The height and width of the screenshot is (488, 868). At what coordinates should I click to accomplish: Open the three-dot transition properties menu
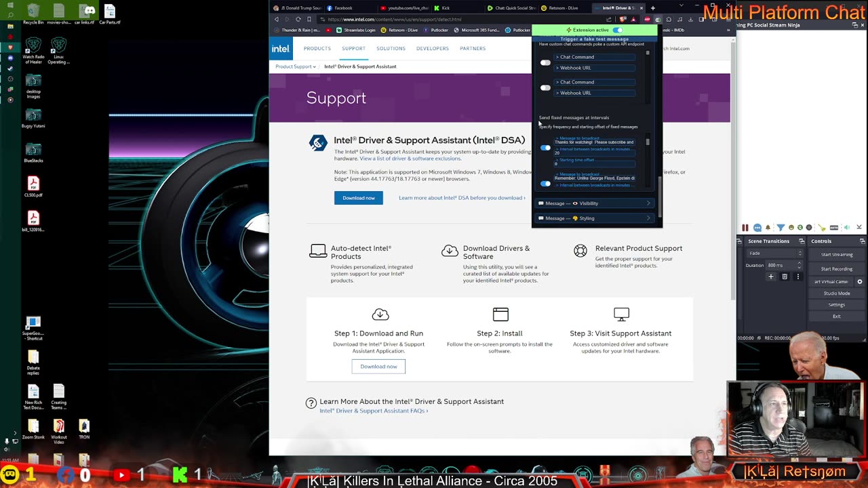(x=798, y=277)
